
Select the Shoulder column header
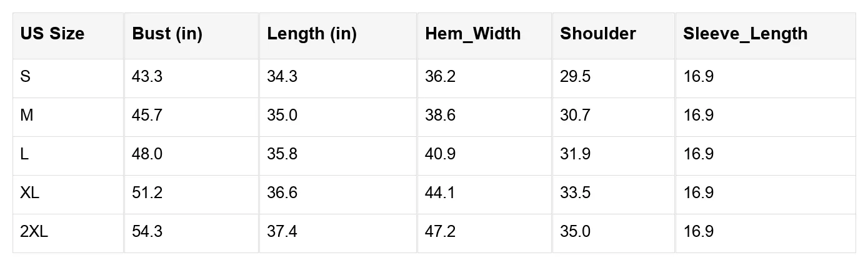click(597, 34)
